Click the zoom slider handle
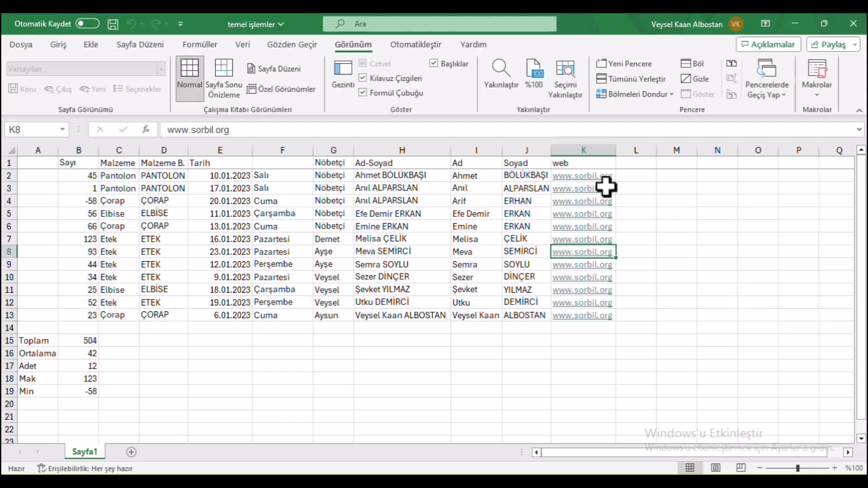This screenshot has height=488, width=868. pos(797,468)
